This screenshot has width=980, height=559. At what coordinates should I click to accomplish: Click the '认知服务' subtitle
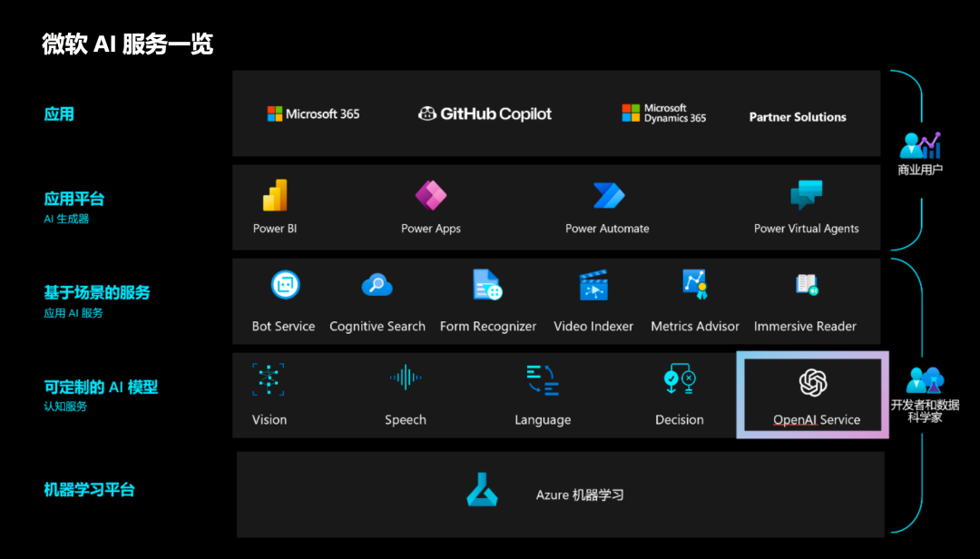(65, 407)
